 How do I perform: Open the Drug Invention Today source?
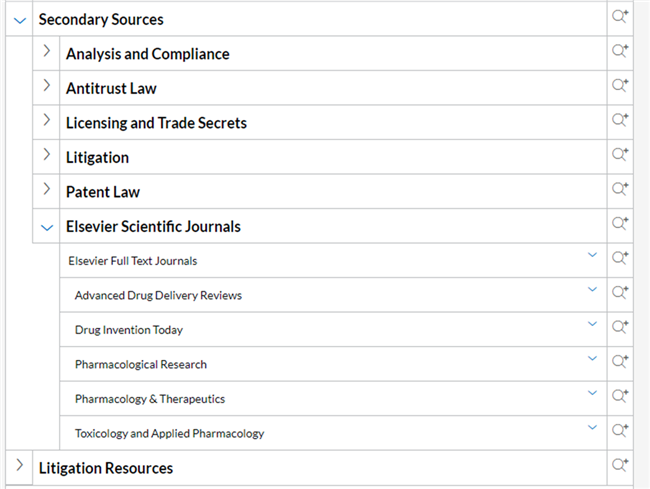[x=129, y=330]
